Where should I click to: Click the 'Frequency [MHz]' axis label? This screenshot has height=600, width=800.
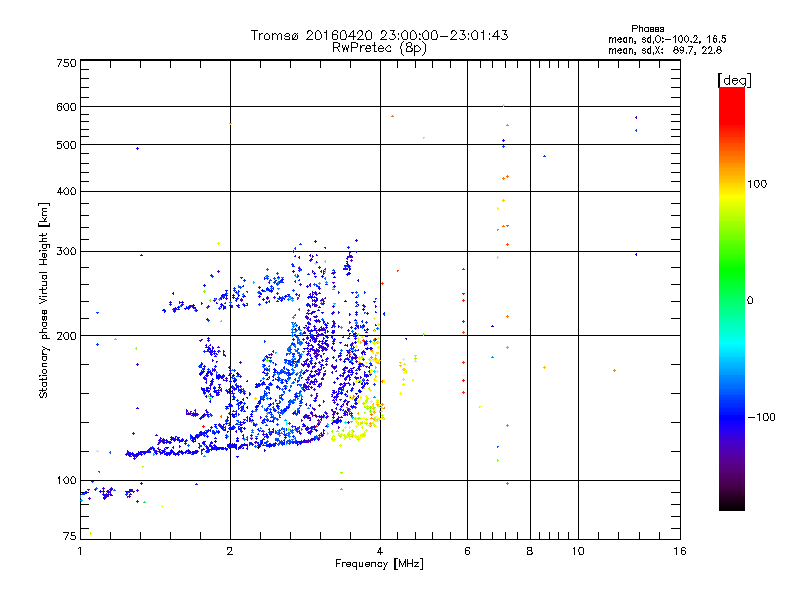point(379,564)
